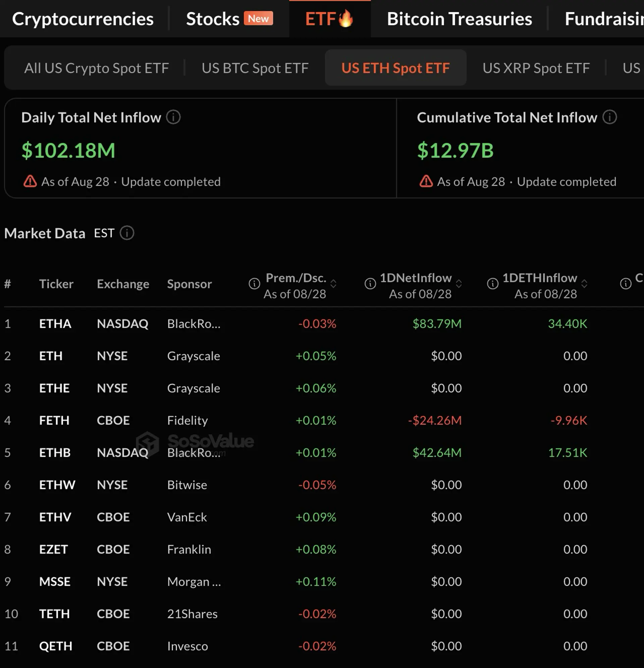Screen dimensions: 644x668
Task: Click the -9.96K ETH inflow value
Action: click(569, 420)
